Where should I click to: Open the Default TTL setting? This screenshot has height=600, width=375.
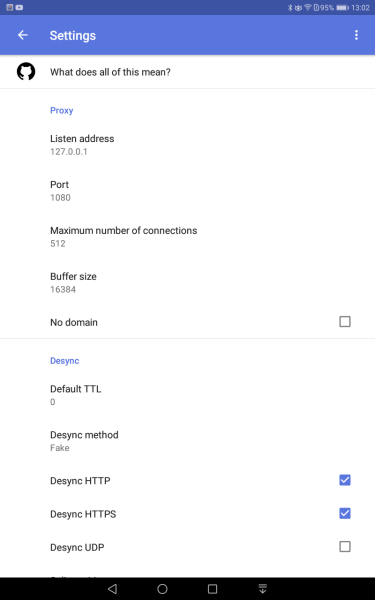click(188, 395)
